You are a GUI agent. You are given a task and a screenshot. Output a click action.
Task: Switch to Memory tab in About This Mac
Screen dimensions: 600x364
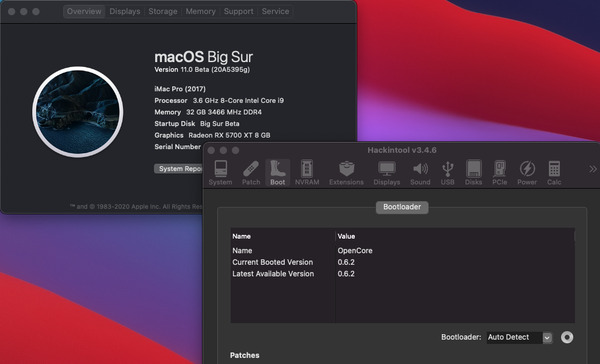tap(201, 12)
